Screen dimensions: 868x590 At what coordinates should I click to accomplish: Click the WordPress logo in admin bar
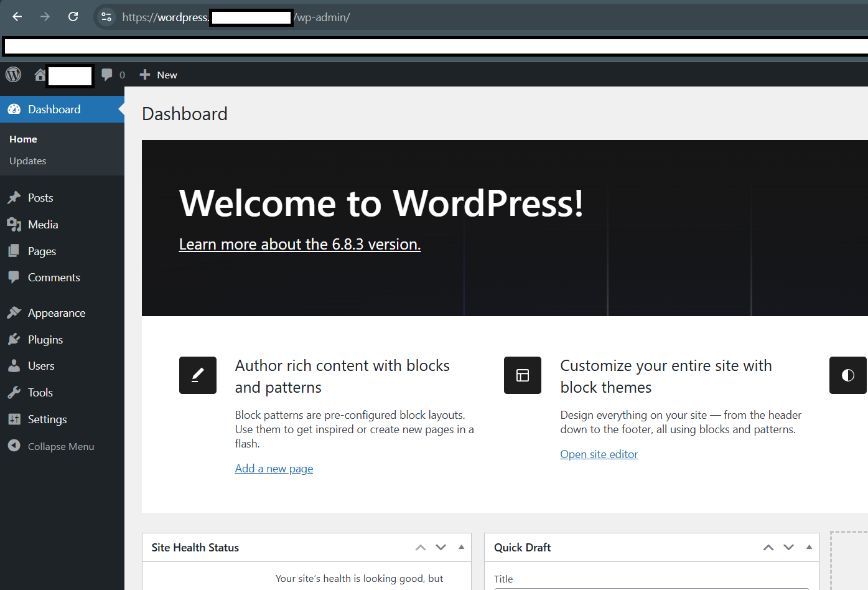[14, 75]
